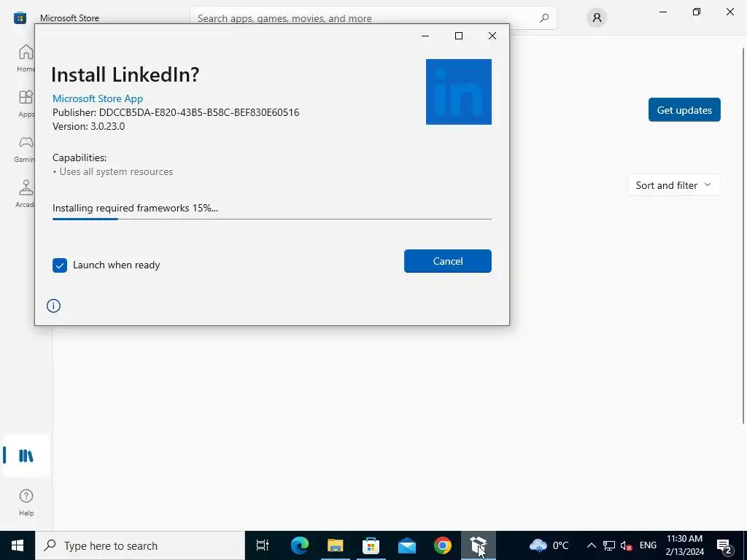Open Help in Store sidebar
747x560 pixels.
coord(26,502)
